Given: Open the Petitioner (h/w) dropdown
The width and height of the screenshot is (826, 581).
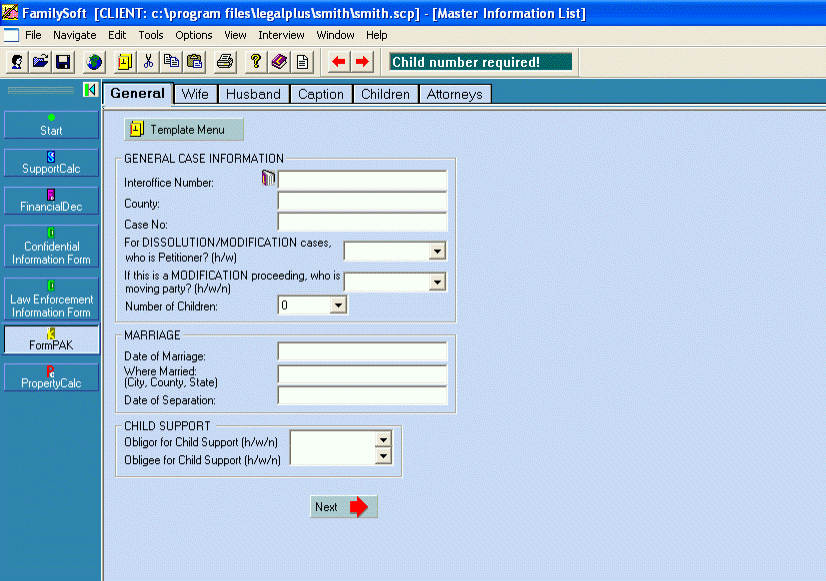Looking at the screenshot, I should click(x=437, y=251).
